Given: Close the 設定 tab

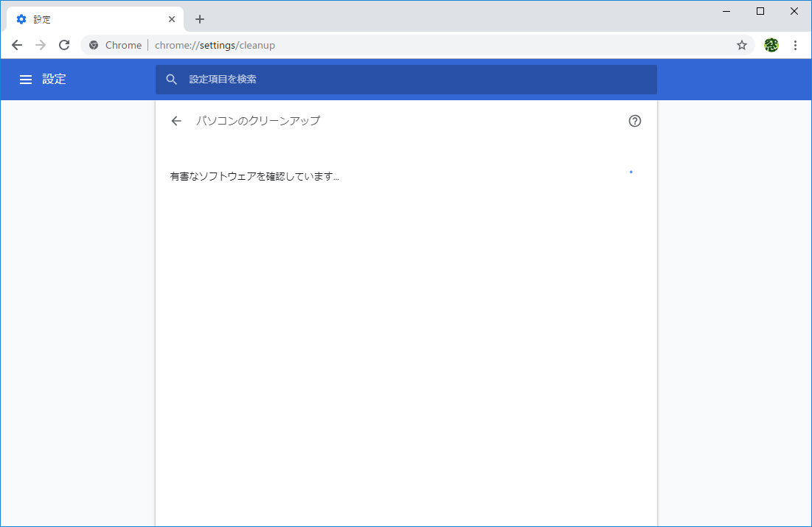Looking at the screenshot, I should (172, 18).
